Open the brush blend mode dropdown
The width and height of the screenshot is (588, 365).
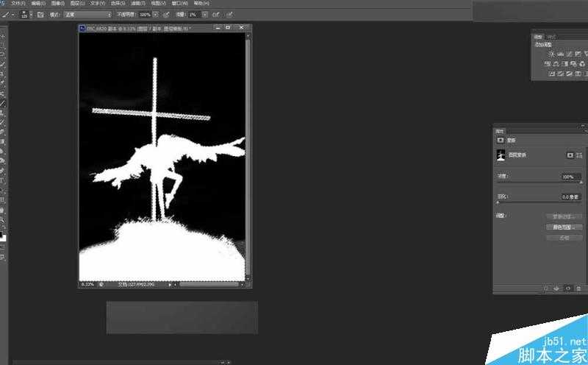87,14
